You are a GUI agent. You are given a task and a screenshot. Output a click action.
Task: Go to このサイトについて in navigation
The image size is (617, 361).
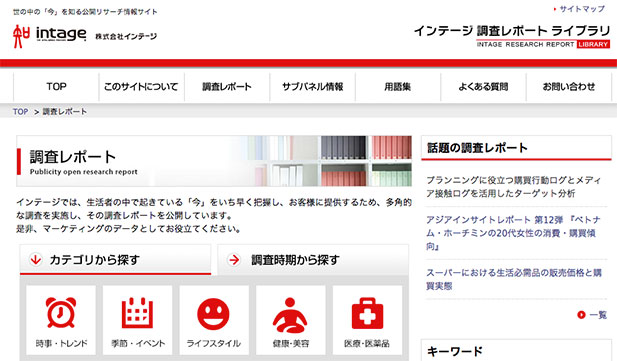(141, 87)
